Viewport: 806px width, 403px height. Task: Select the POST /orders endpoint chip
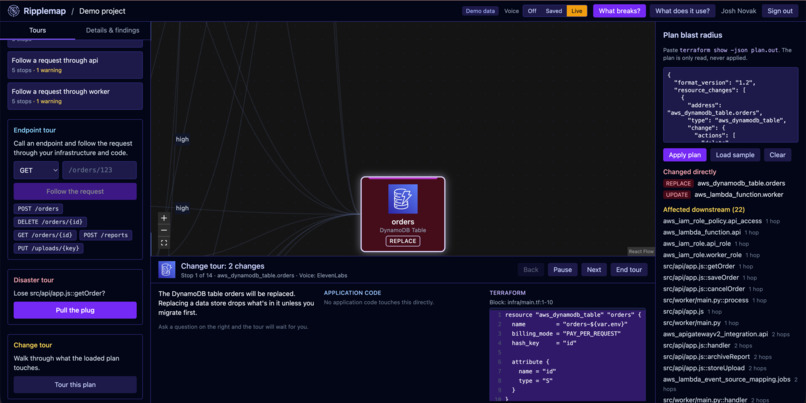(x=39, y=209)
